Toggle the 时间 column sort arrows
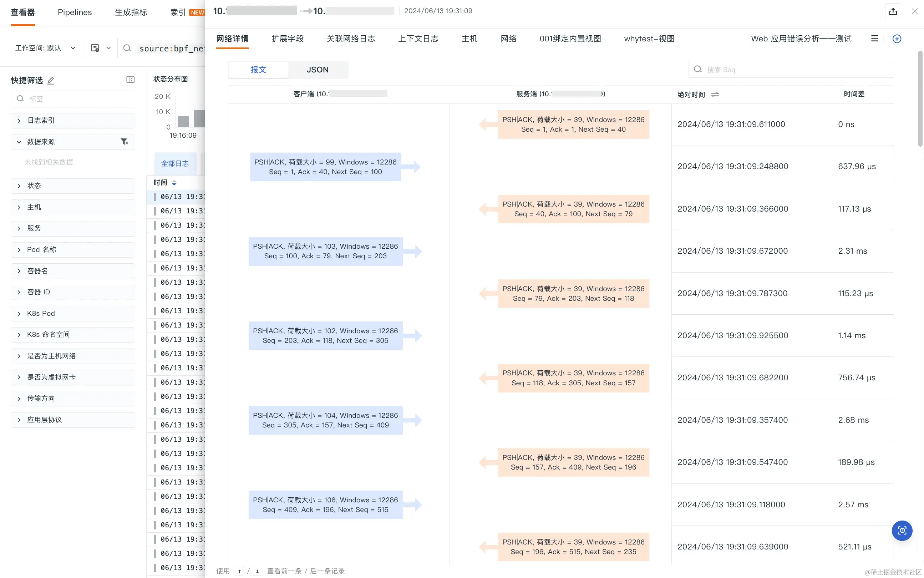The image size is (924, 578). point(174,183)
